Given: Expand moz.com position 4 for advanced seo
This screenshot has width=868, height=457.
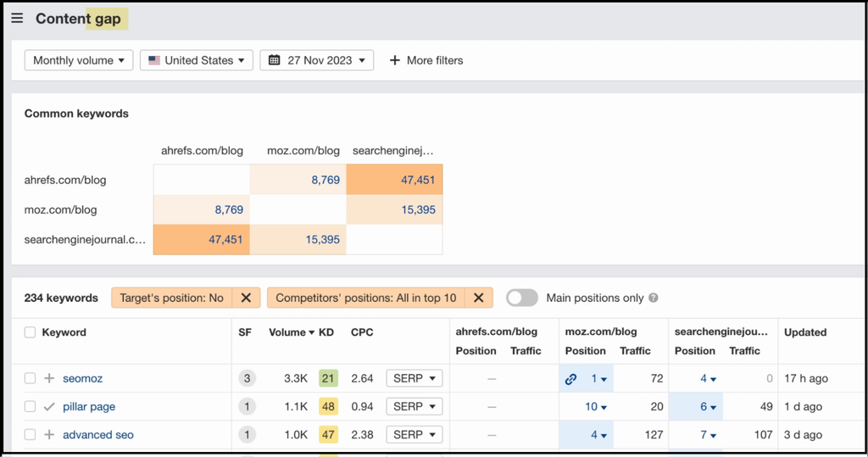Looking at the screenshot, I should [599, 435].
